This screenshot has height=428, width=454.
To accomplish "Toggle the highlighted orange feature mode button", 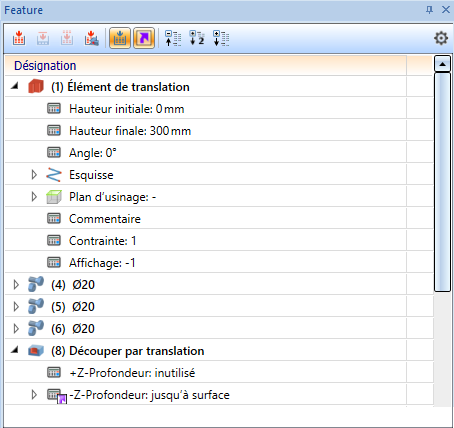I will 120,38.
